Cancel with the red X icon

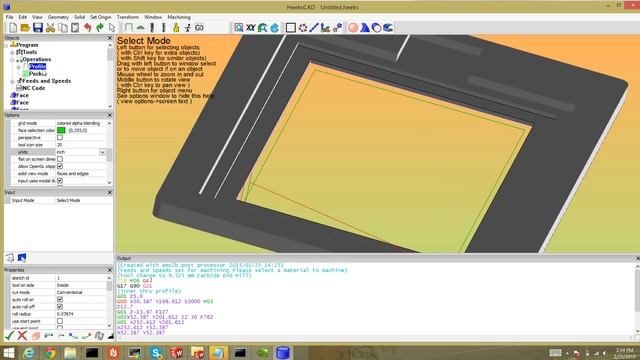tap(22, 336)
